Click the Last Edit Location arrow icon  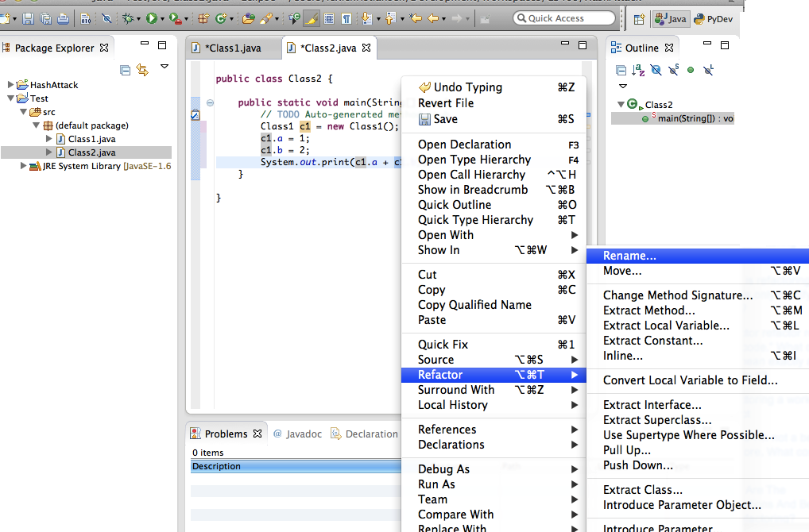tap(416, 19)
